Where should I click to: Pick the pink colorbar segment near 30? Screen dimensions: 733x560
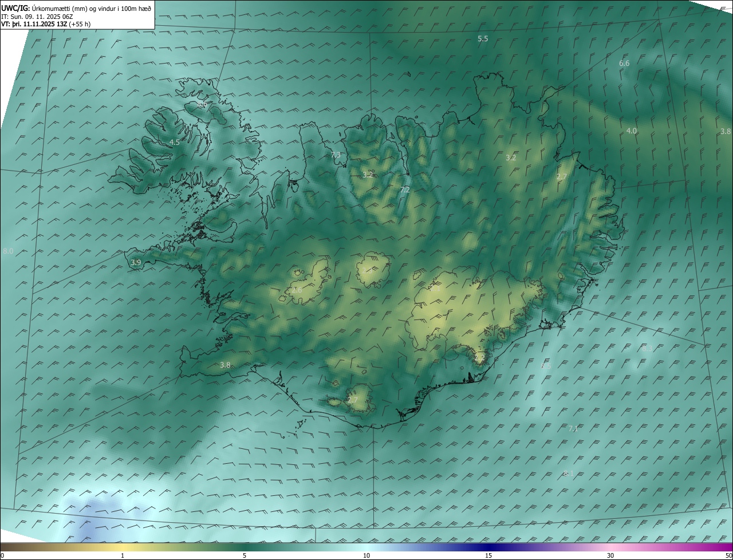click(x=610, y=547)
